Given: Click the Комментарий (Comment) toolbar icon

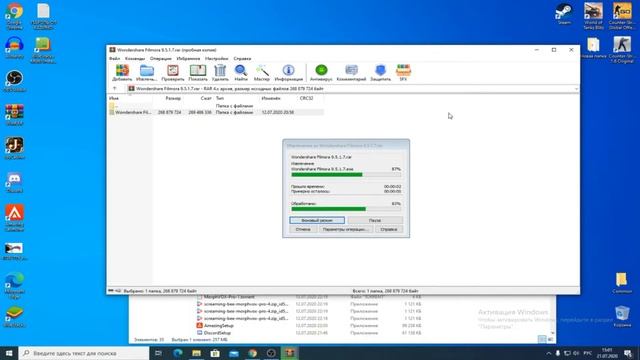Looking at the screenshot, I should tap(351, 73).
